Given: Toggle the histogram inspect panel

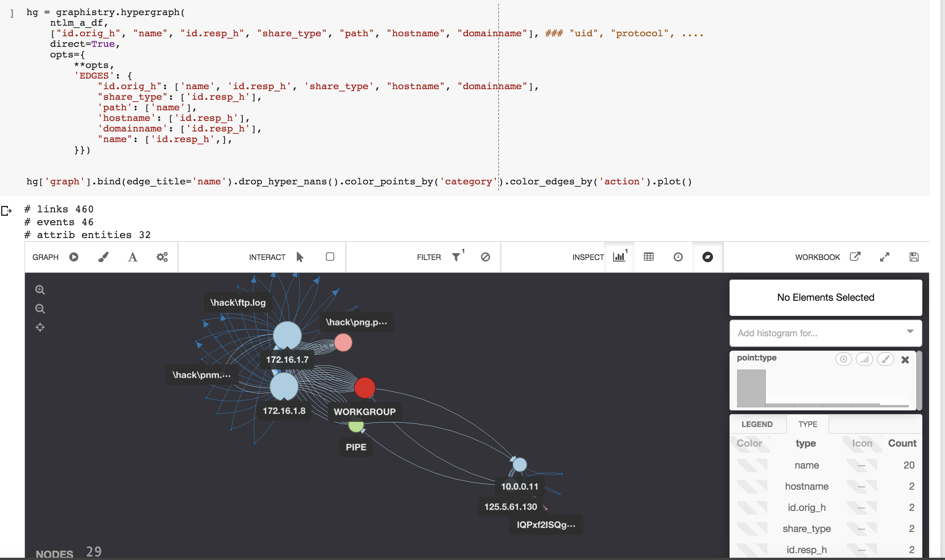Looking at the screenshot, I should pyautogui.click(x=619, y=257).
